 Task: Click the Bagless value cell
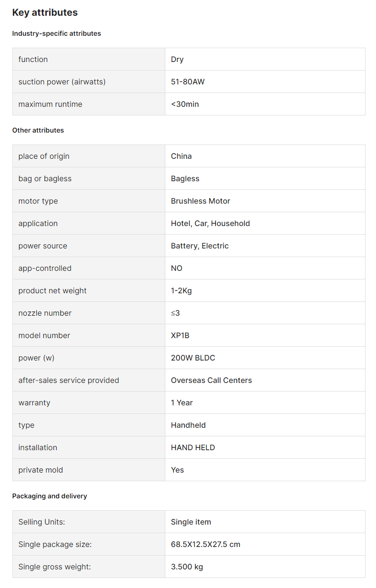tap(265, 178)
